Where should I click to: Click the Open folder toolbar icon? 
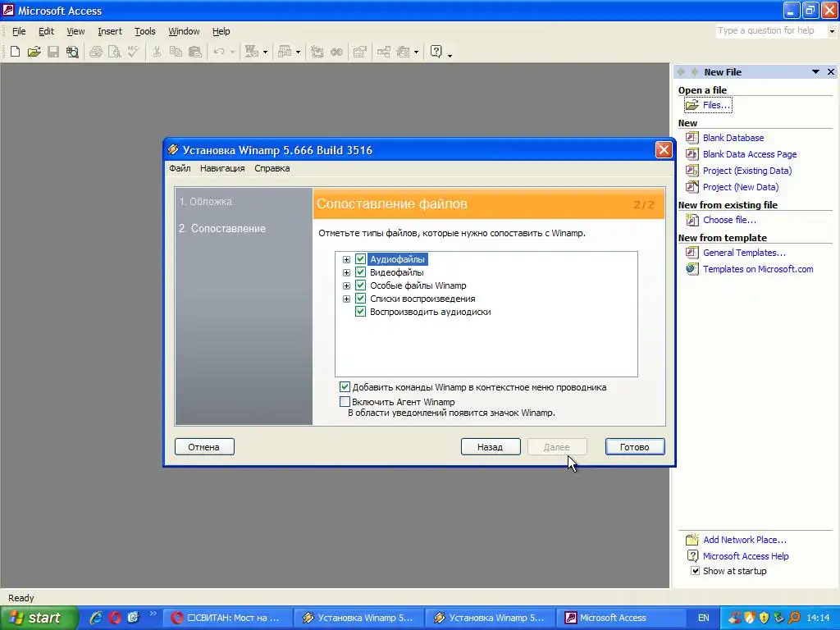point(34,52)
